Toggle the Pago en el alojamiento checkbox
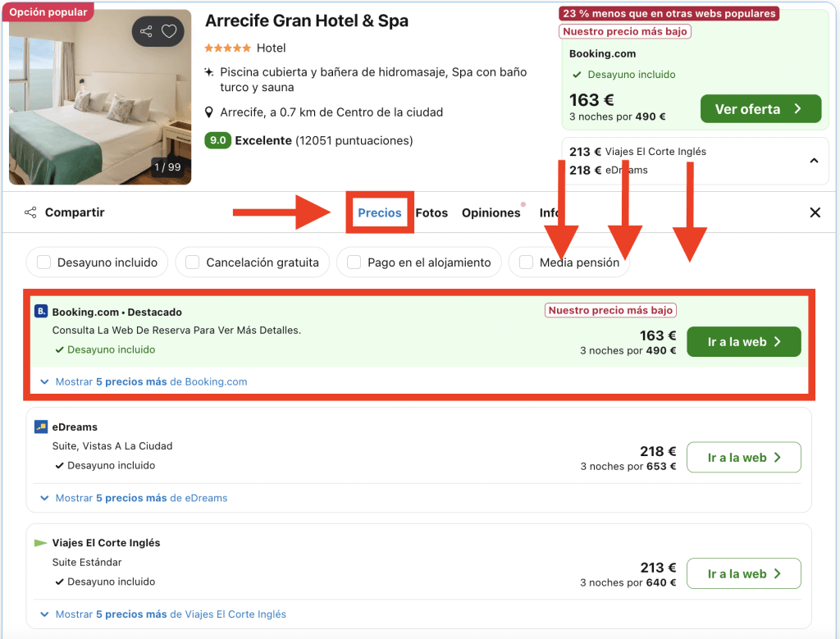Image resolution: width=840 pixels, height=639 pixels. coord(354,262)
